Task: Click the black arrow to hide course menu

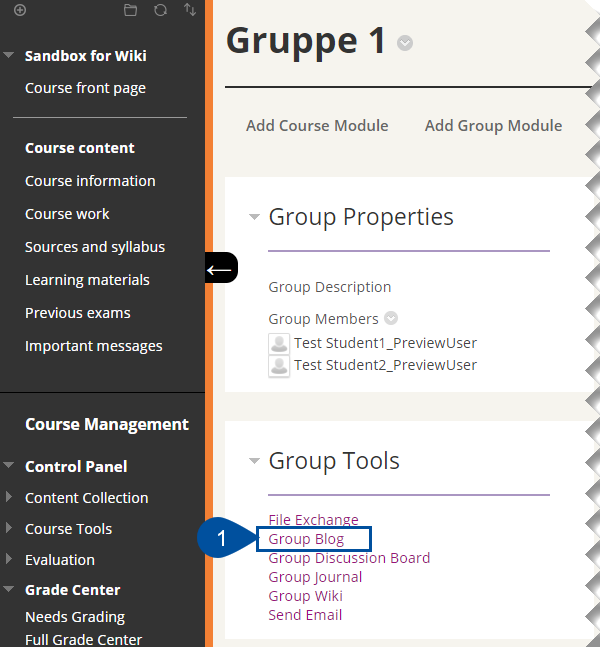Action: pos(221,268)
